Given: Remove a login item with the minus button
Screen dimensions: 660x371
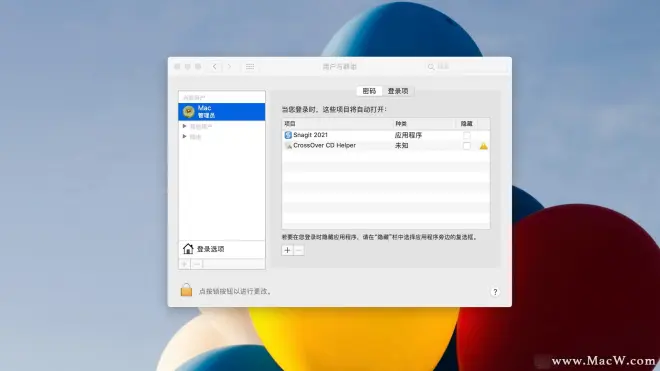Looking at the screenshot, I should tap(298, 250).
